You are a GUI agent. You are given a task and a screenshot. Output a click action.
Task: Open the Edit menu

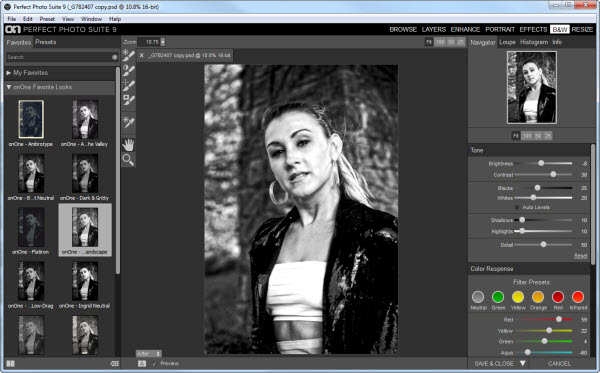tap(28, 19)
